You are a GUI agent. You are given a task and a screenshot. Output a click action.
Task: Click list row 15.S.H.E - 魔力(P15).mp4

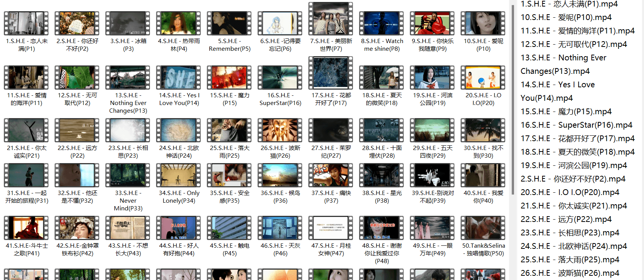click(566, 112)
